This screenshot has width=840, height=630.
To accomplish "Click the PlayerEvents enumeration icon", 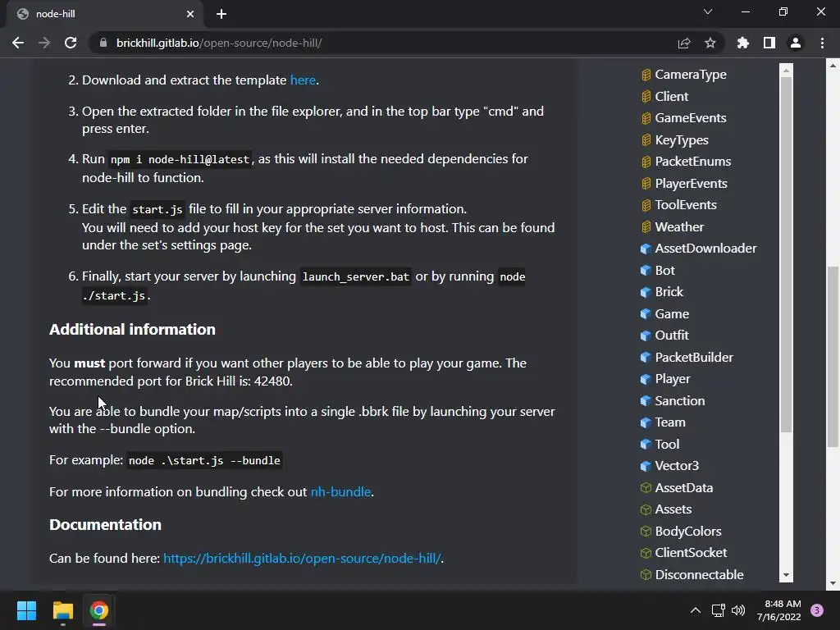I will click(646, 184).
